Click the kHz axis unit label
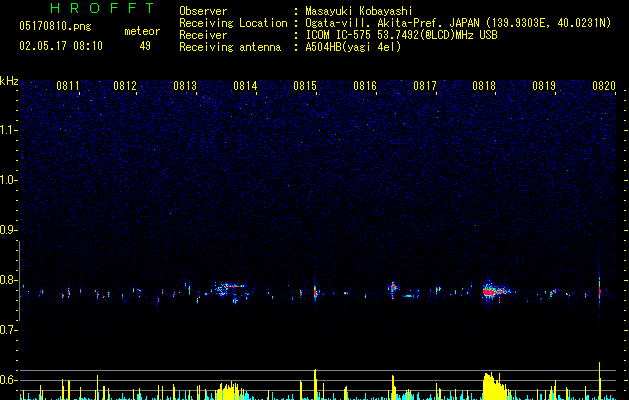The image size is (629, 400). (x=9, y=81)
